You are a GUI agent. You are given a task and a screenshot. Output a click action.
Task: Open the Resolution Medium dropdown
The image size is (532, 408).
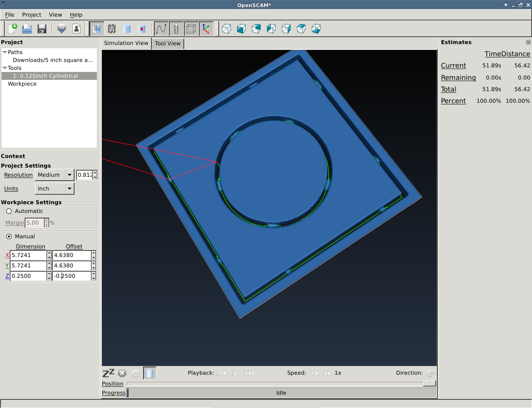(x=54, y=175)
